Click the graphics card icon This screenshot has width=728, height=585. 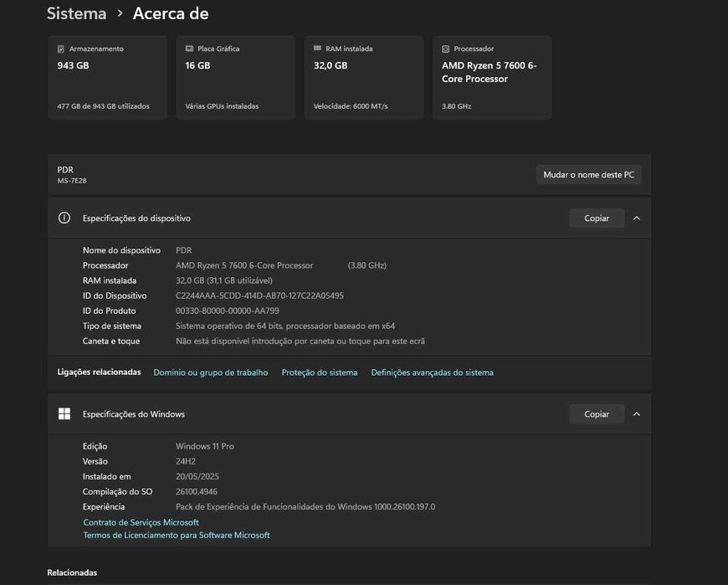click(189, 49)
